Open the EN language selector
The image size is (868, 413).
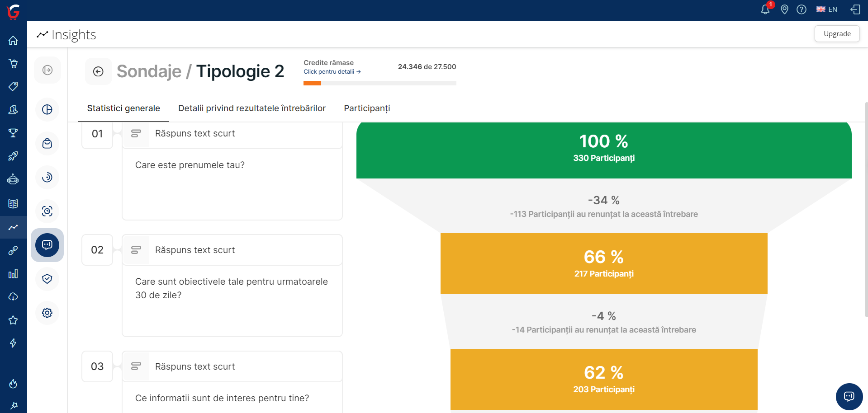point(826,9)
